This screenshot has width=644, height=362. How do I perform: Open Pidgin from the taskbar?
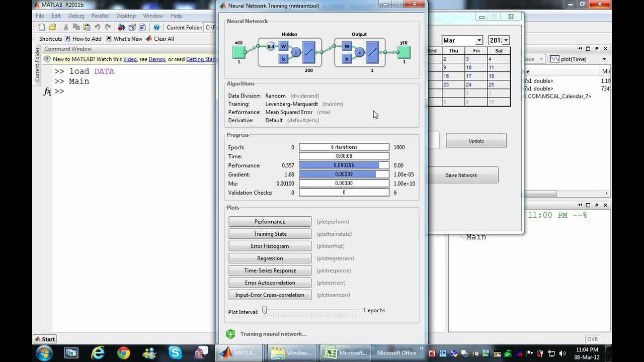tap(201, 353)
